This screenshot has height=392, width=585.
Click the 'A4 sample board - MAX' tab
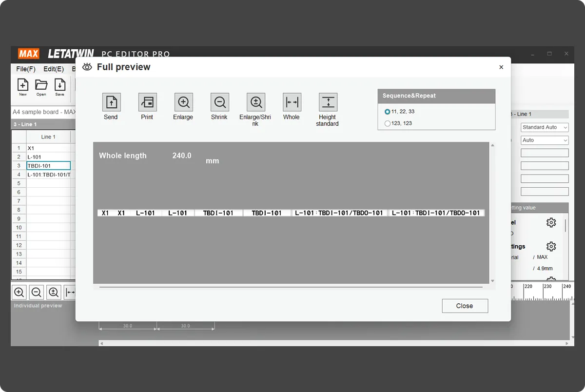(x=44, y=112)
